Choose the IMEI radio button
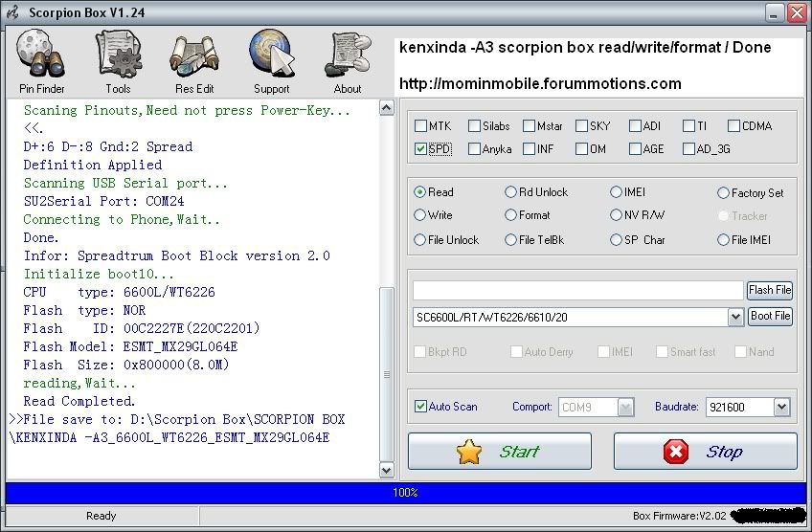The height and width of the screenshot is (532, 812). point(616,192)
